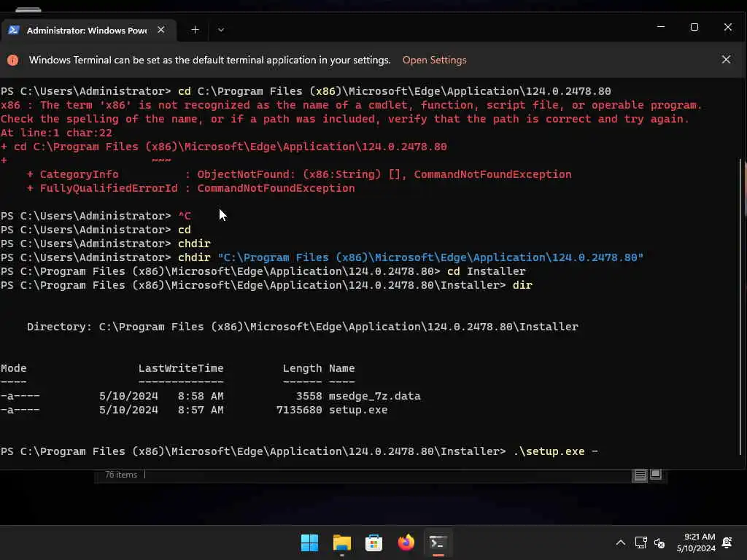Click the muted volume tray icon
The image size is (747, 560).
(659, 542)
